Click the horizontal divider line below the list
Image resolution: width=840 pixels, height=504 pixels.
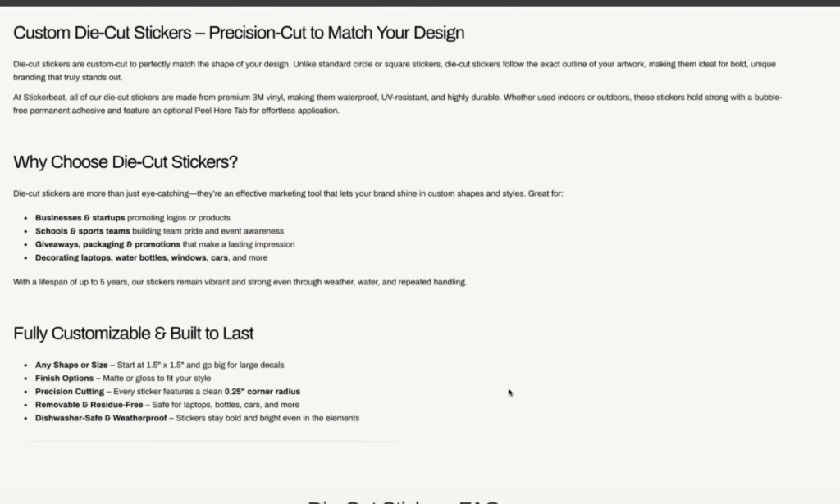213,441
